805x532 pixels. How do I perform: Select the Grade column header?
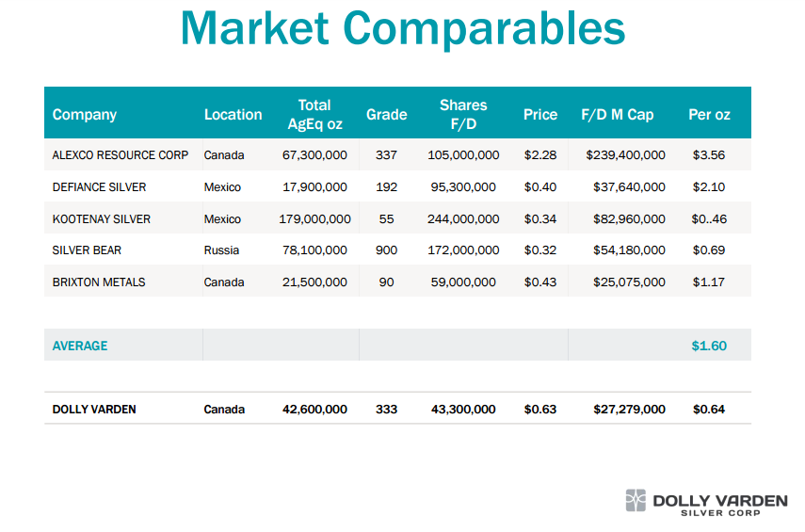387,115
